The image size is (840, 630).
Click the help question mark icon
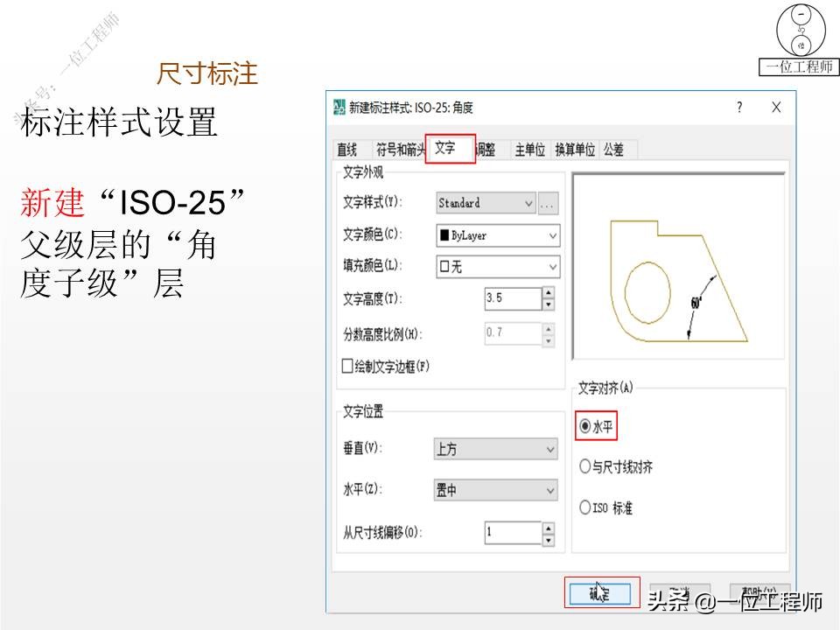click(x=739, y=107)
